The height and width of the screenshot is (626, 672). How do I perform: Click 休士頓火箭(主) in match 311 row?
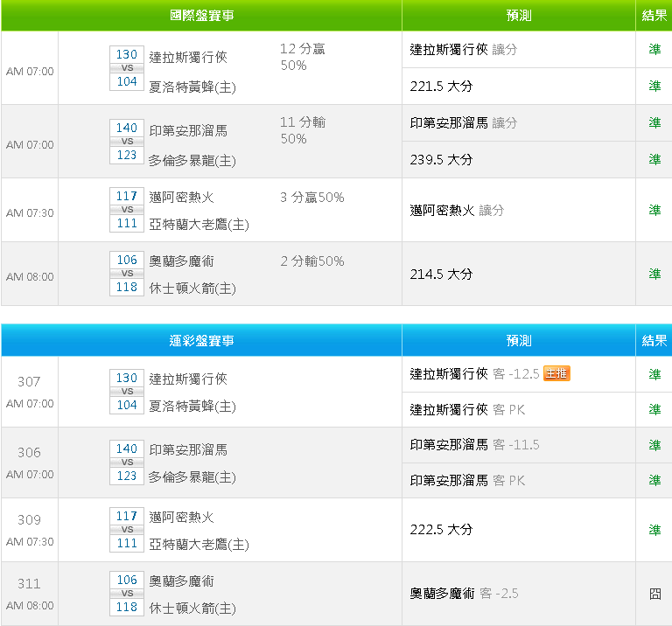coord(192,608)
